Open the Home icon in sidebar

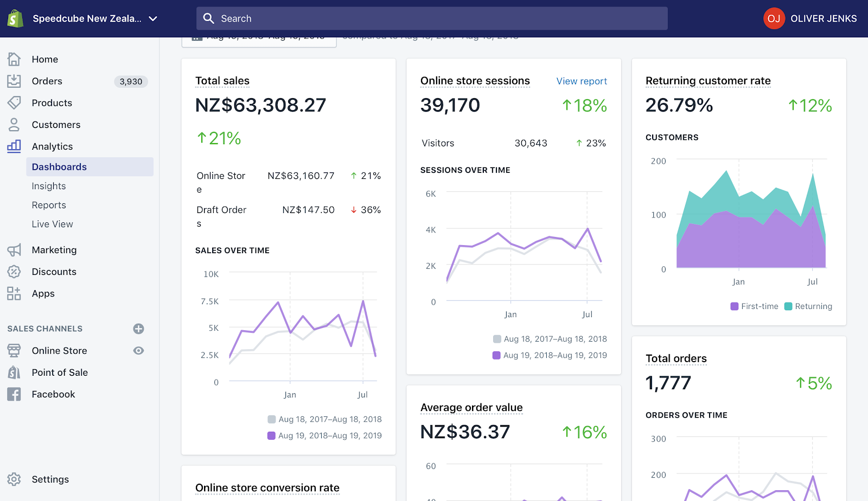[14, 59]
